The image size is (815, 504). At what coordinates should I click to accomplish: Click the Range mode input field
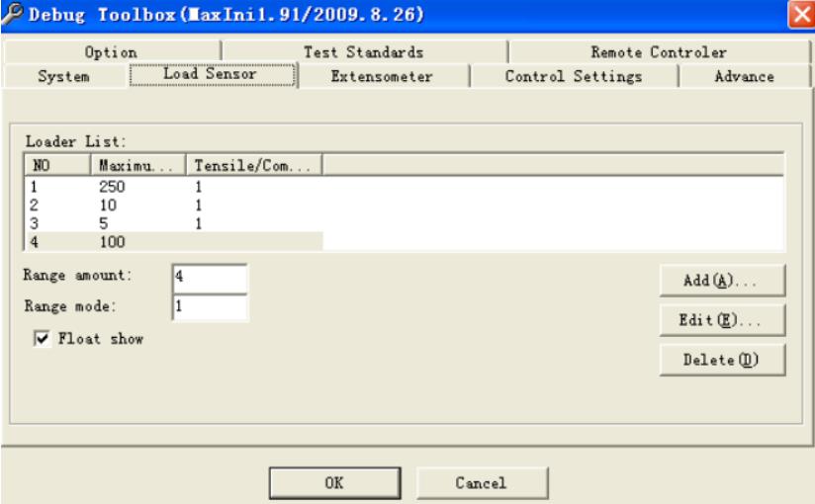[210, 307]
